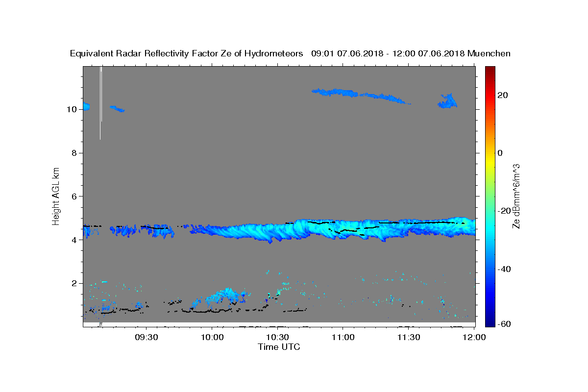Viewport: 588px width, 392px height.
Task: Click the dark red top of colorbar
Action: 490,70
